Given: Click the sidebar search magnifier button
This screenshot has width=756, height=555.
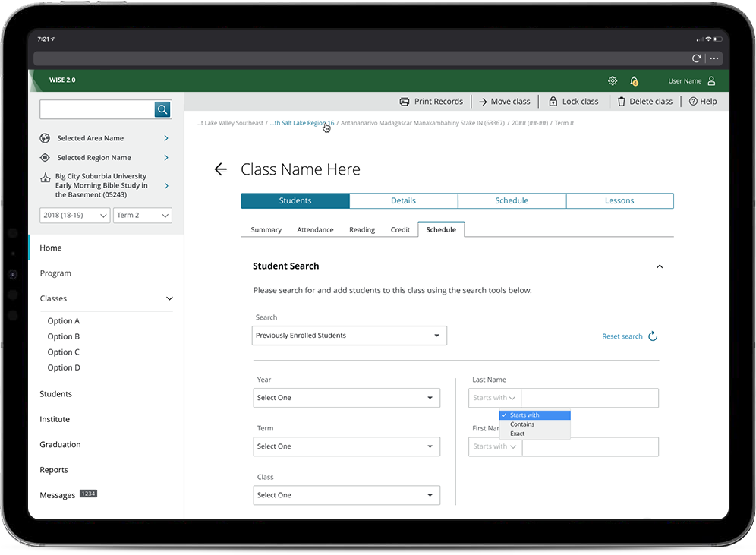Looking at the screenshot, I should [162, 109].
